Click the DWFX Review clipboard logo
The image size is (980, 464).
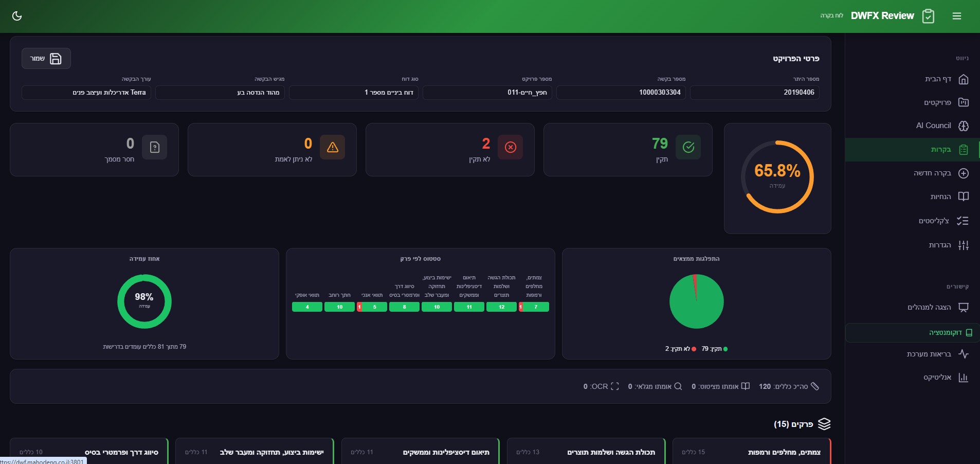[928, 16]
